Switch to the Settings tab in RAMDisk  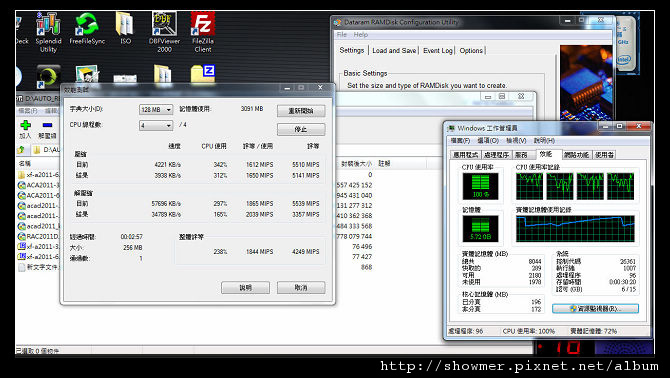(352, 50)
